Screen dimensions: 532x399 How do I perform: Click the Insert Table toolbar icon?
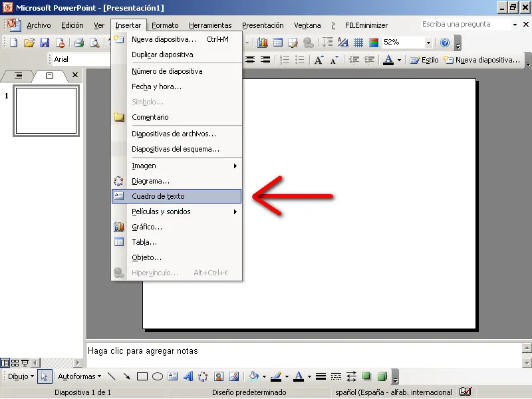coord(278,43)
